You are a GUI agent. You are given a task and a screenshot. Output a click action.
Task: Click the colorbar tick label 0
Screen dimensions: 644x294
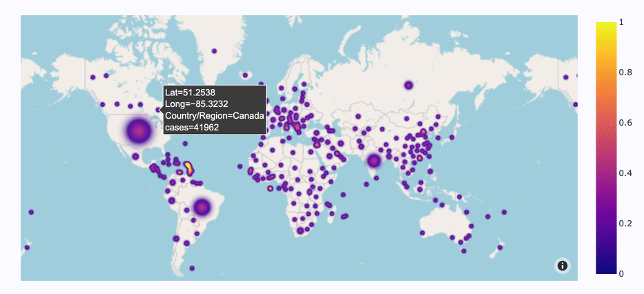click(621, 274)
